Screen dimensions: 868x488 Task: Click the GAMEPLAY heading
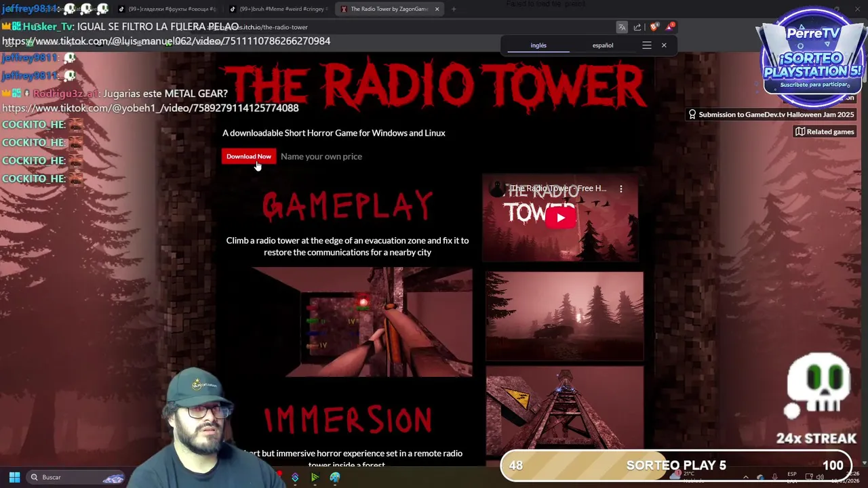[347, 205]
